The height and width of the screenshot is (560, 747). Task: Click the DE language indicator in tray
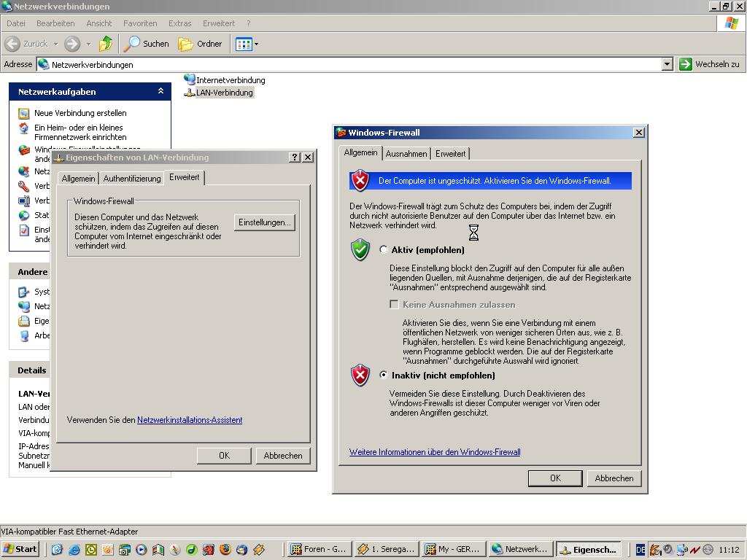coord(640,550)
